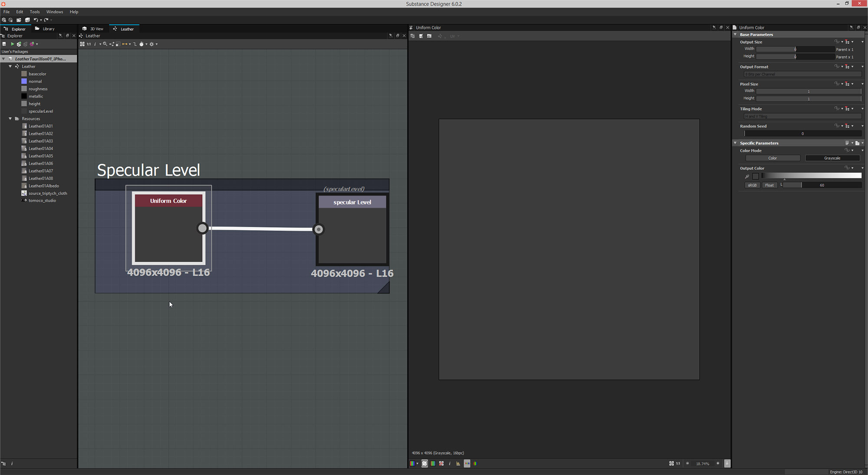Click the sRGB button under Output Color
This screenshot has width=868, height=475.
tap(752, 185)
